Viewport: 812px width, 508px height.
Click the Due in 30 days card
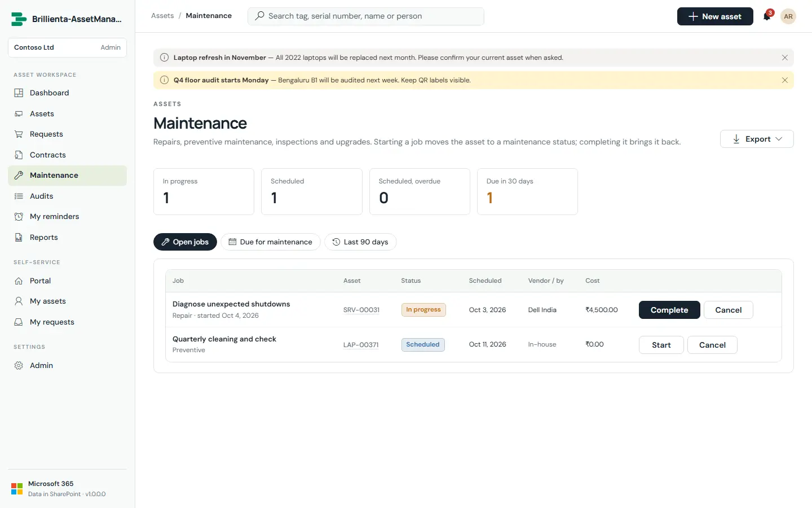click(527, 191)
